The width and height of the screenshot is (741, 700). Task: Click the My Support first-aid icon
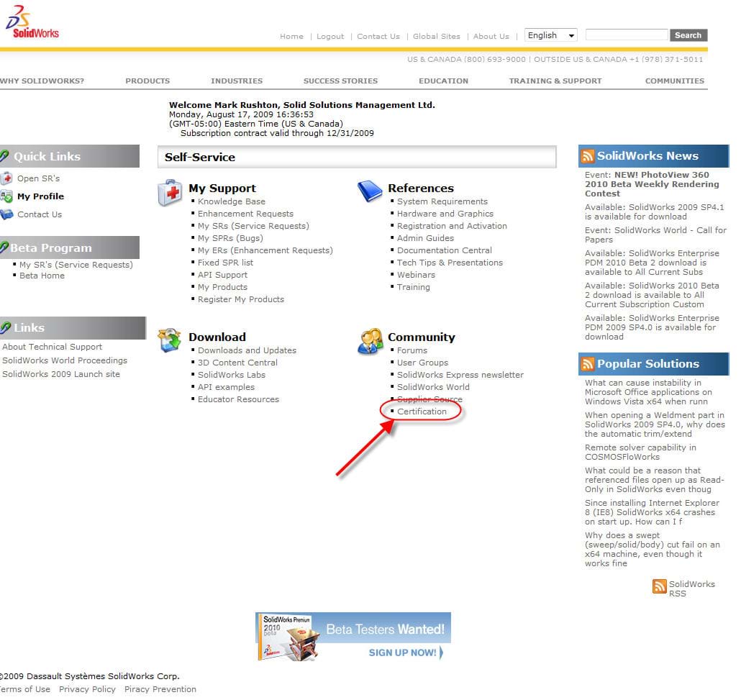point(170,193)
